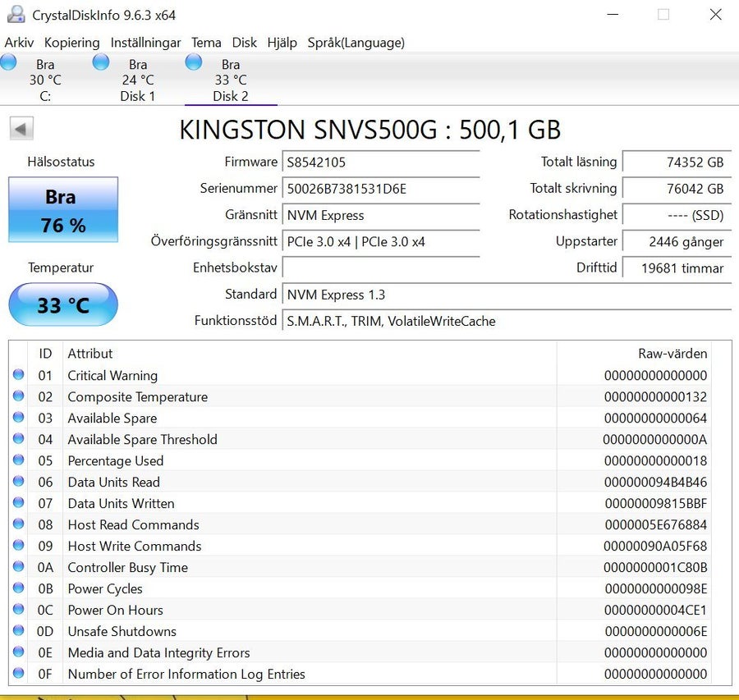The width and height of the screenshot is (739, 700).
Task: Click the status dot for Number of Error Information Log Entries
Action: click(18, 673)
